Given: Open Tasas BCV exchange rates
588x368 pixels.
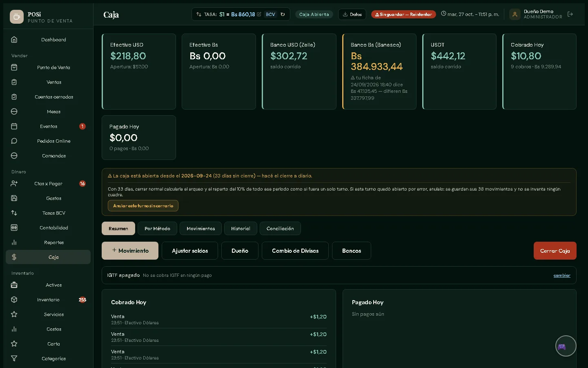Looking at the screenshot, I should pyautogui.click(x=48, y=213).
